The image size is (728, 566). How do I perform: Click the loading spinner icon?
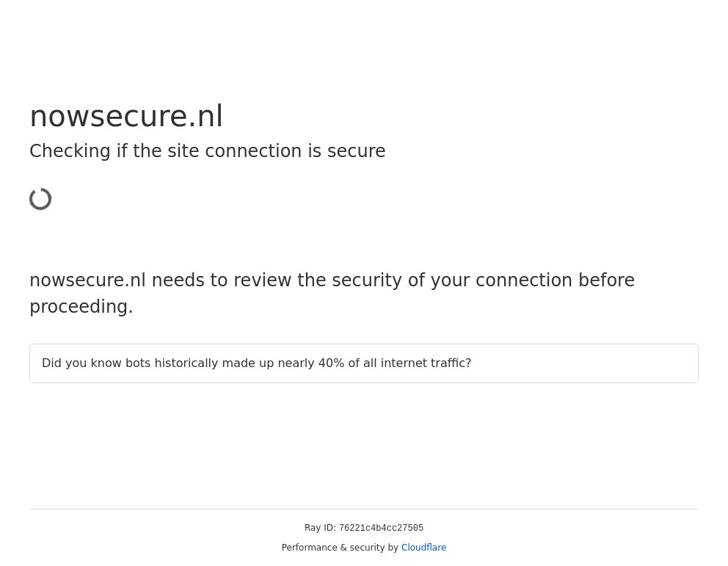pos(40,199)
